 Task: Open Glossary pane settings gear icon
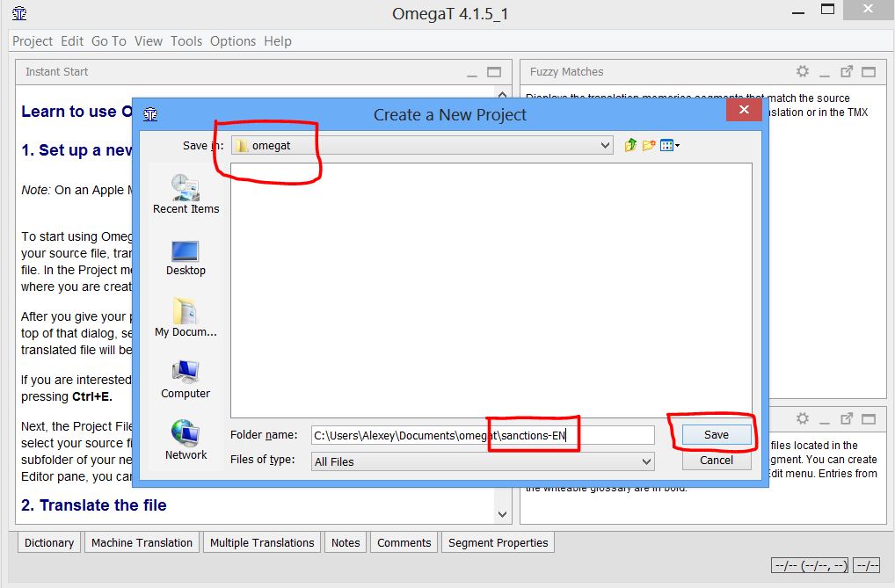tap(803, 418)
